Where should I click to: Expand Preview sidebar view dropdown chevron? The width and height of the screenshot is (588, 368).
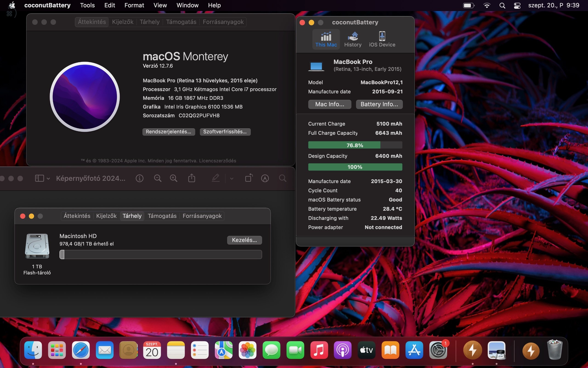[x=48, y=179]
